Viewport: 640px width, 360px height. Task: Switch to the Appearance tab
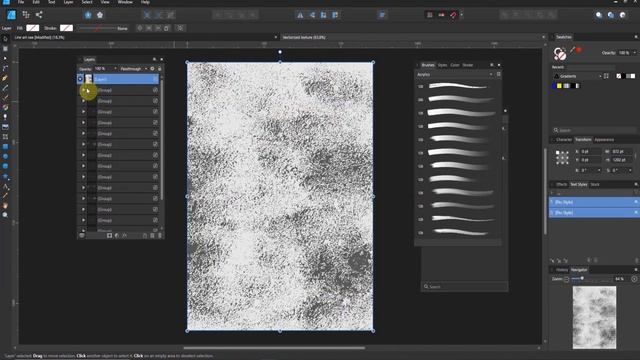[604, 140]
